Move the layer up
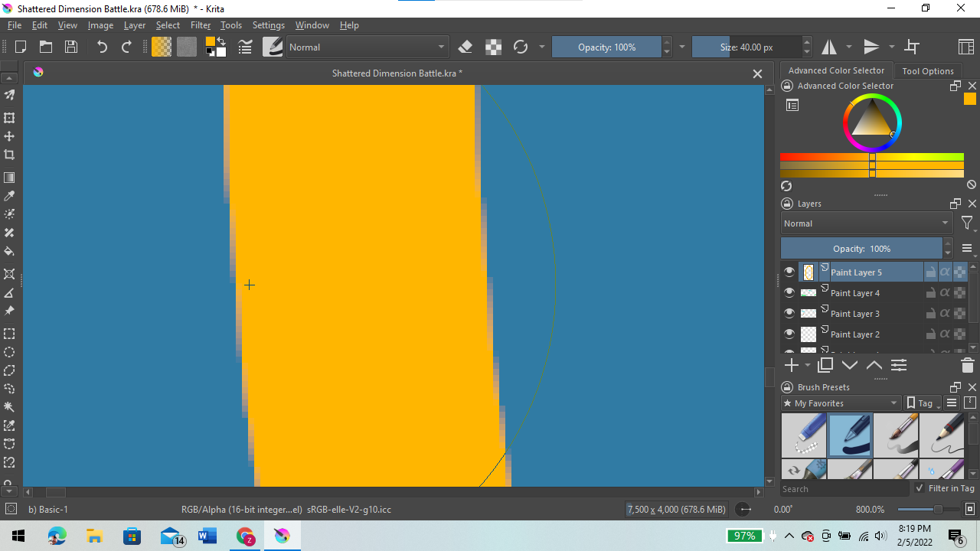 [874, 365]
